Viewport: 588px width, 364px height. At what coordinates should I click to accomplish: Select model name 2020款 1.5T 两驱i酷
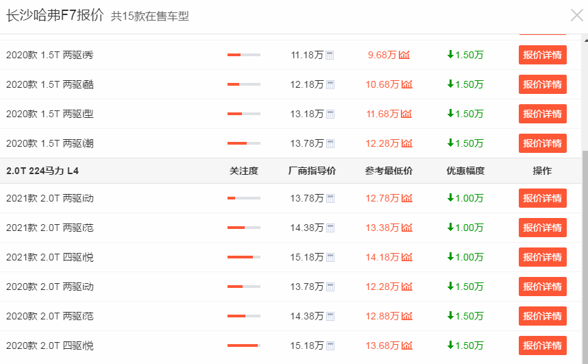(49, 84)
